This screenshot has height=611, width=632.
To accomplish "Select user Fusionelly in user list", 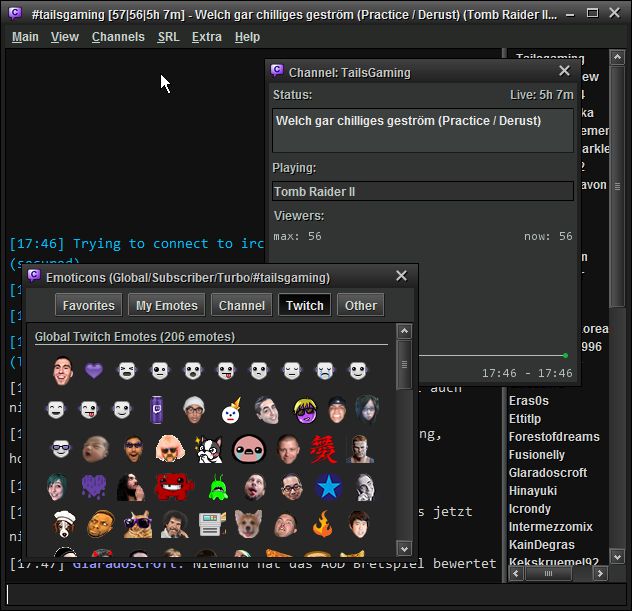I will [x=536, y=455].
